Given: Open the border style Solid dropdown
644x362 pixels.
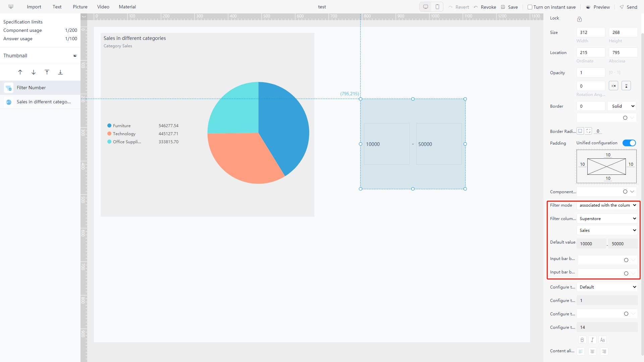Looking at the screenshot, I should (x=622, y=106).
